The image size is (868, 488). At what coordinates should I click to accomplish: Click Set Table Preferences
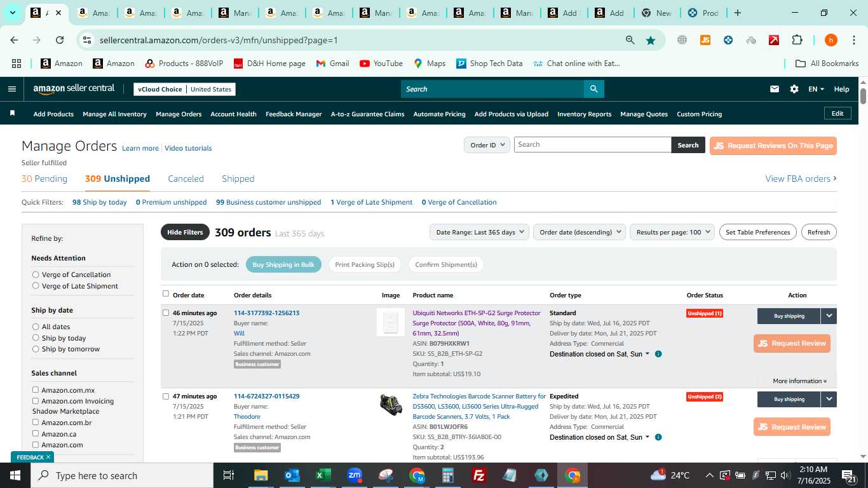click(757, 232)
